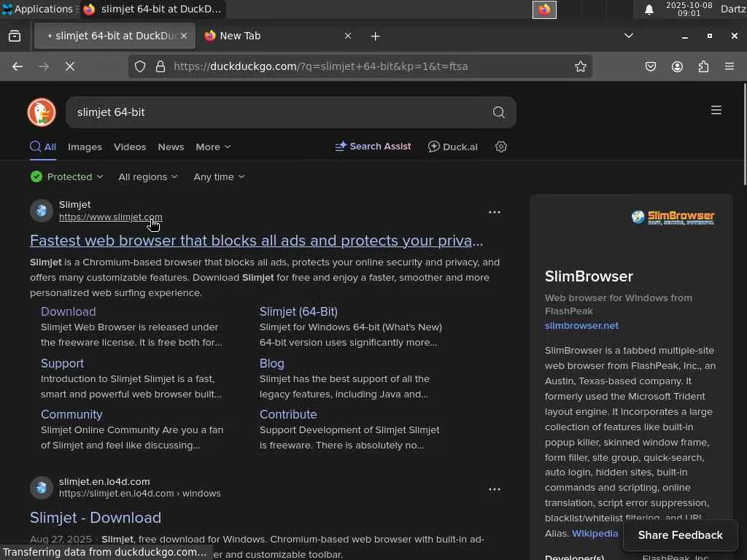The height and width of the screenshot is (560, 747).
Task: Open the Protected safe search dropdown
Action: 66,177
